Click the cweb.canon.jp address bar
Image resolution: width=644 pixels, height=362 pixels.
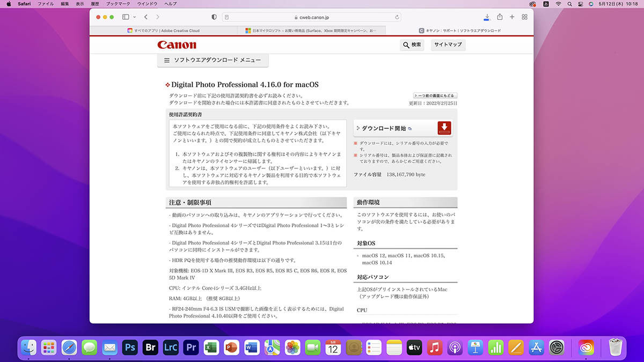pos(312,17)
